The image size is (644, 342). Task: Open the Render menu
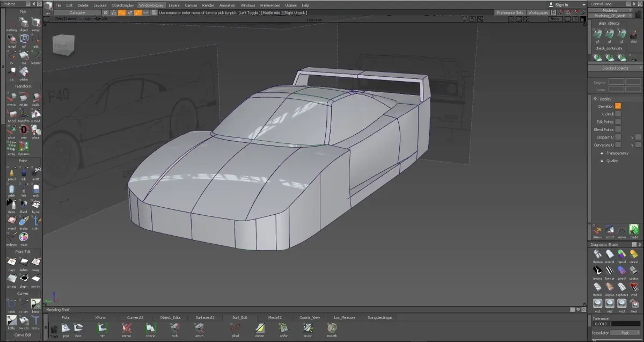click(208, 5)
